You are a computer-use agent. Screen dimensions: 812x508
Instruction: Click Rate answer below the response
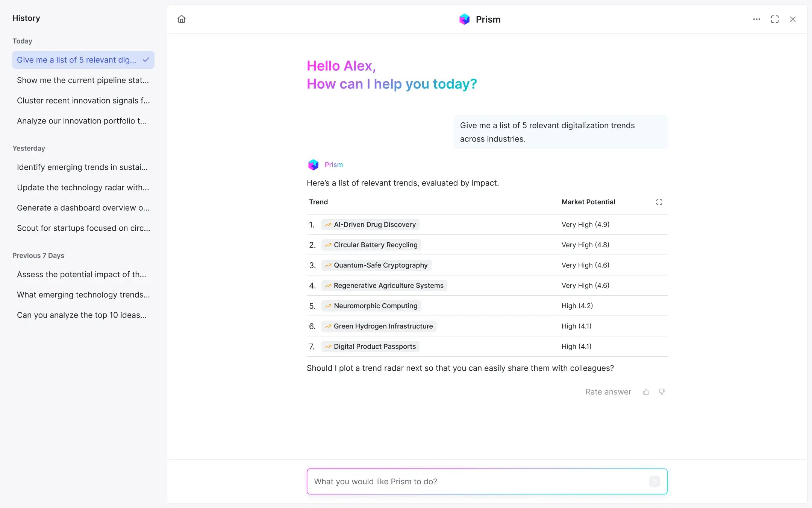[x=608, y=392]
